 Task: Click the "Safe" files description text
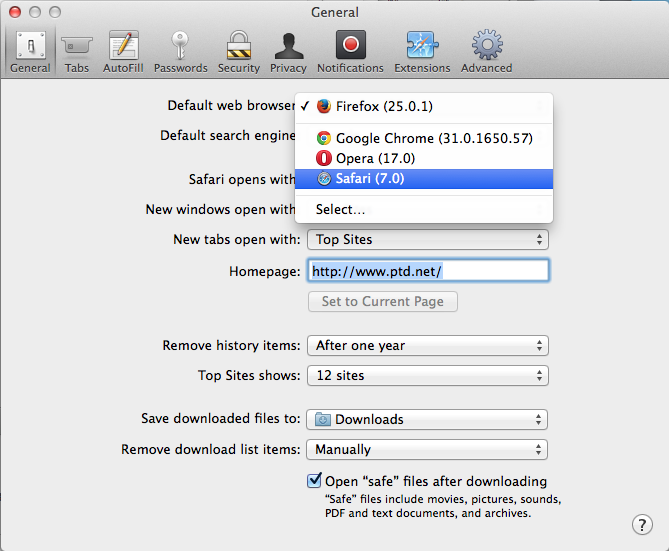tap(443, 506)
